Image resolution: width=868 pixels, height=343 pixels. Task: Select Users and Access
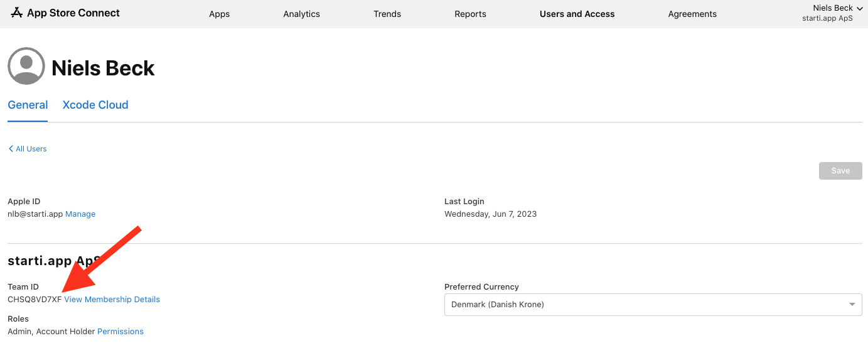(577, 14)
